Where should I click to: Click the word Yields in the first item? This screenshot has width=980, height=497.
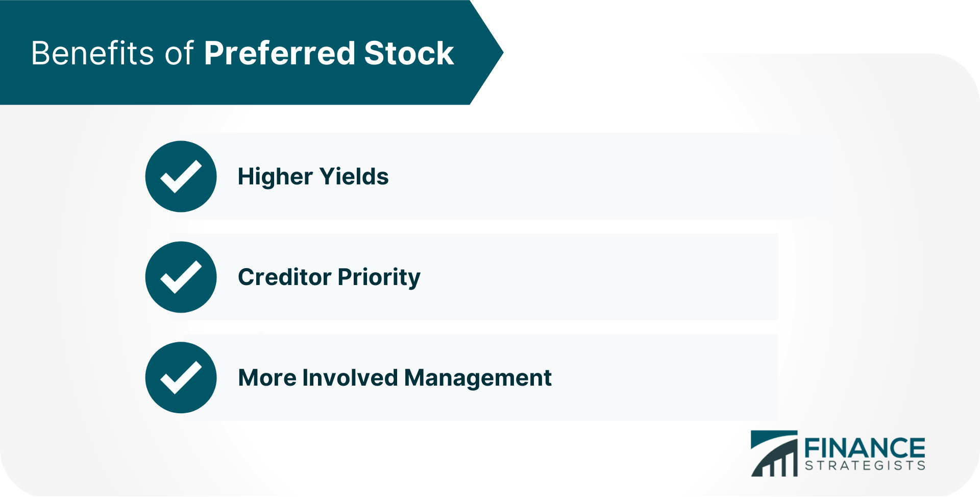click(x=354, y=177)
